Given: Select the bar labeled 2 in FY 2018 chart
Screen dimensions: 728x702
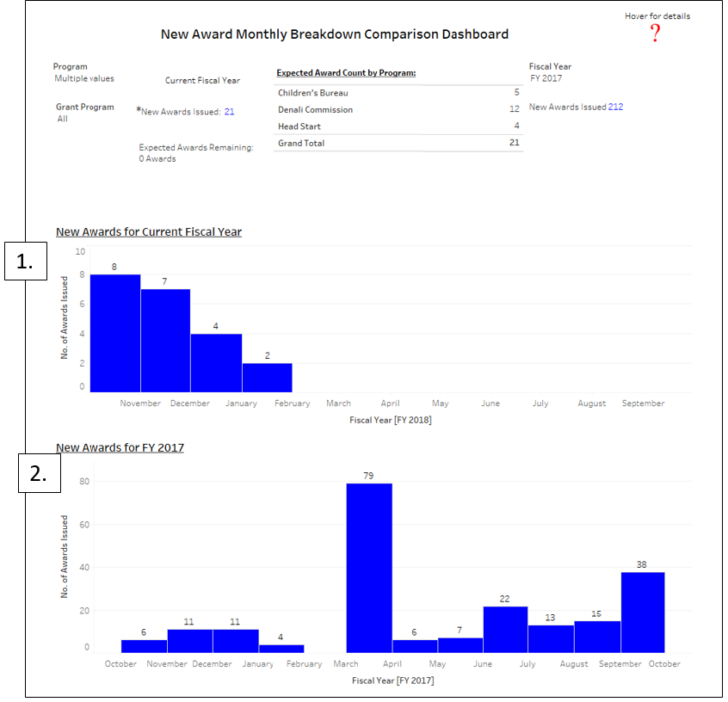Looking at the screenshot, I should tap(267, 377).
